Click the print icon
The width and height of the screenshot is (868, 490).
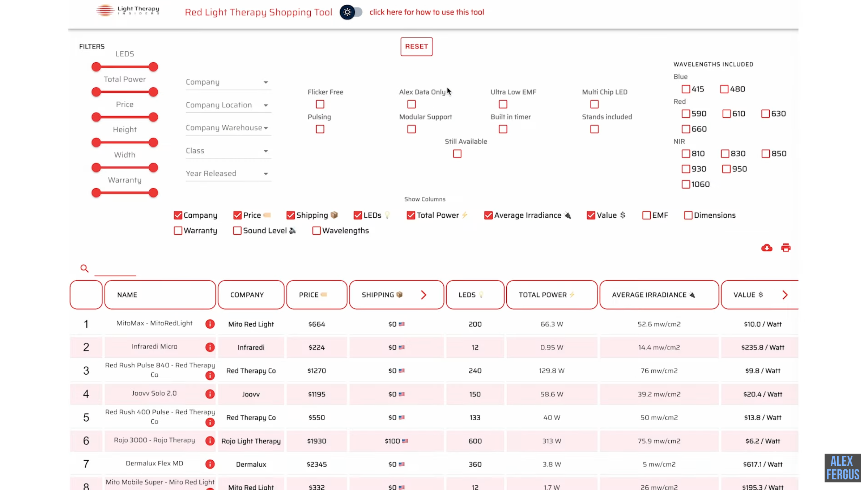[786, 248]
